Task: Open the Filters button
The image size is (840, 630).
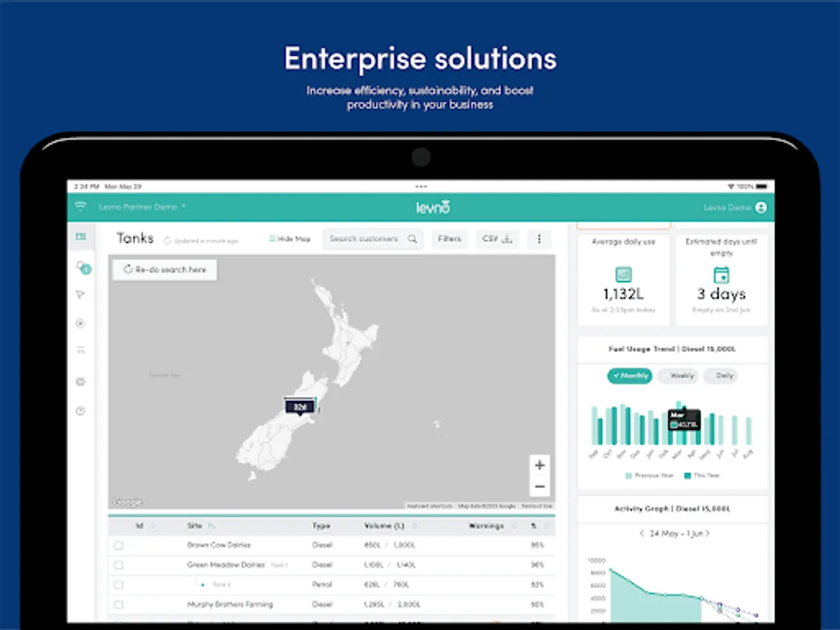Action: (x=449, y=239)
